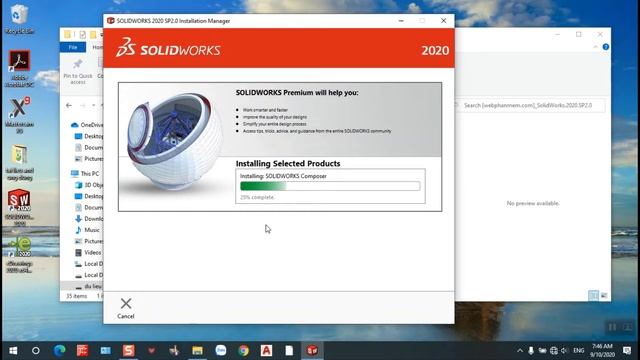Collapse the File Explorer ribbon chevron

click(596, 47)
